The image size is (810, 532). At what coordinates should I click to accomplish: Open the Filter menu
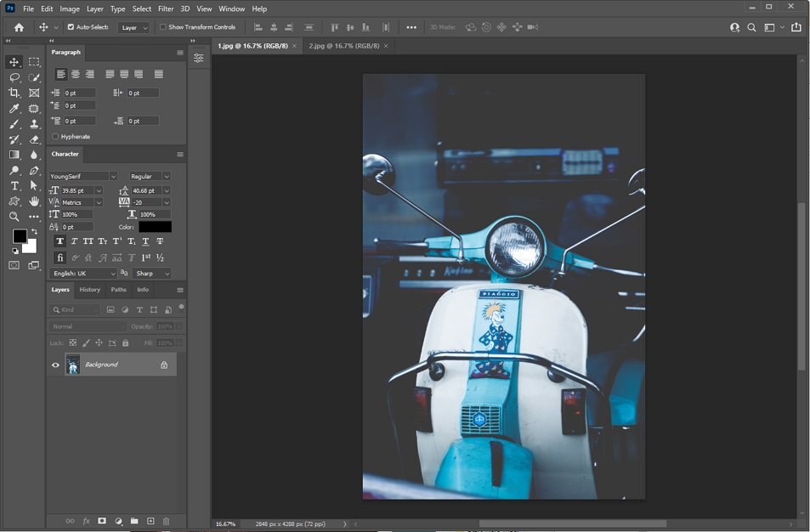166,8
